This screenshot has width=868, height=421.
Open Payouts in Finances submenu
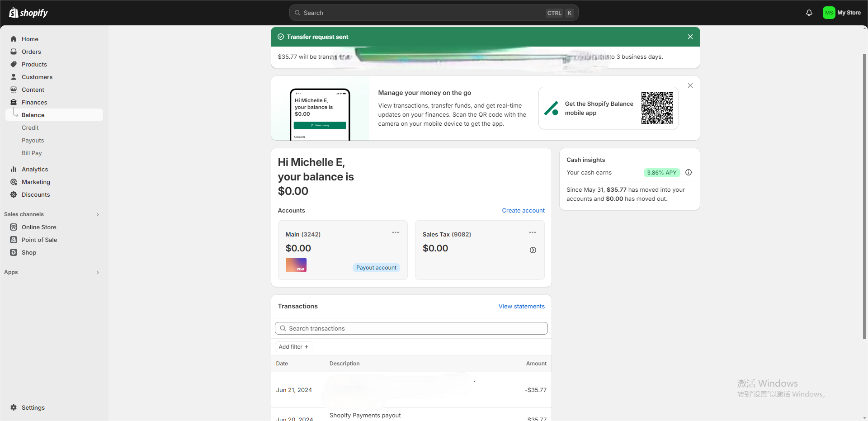point(33,140)
